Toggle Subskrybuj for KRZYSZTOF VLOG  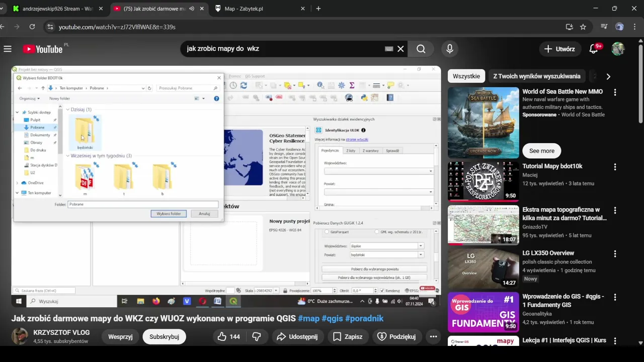click(164, 336)
